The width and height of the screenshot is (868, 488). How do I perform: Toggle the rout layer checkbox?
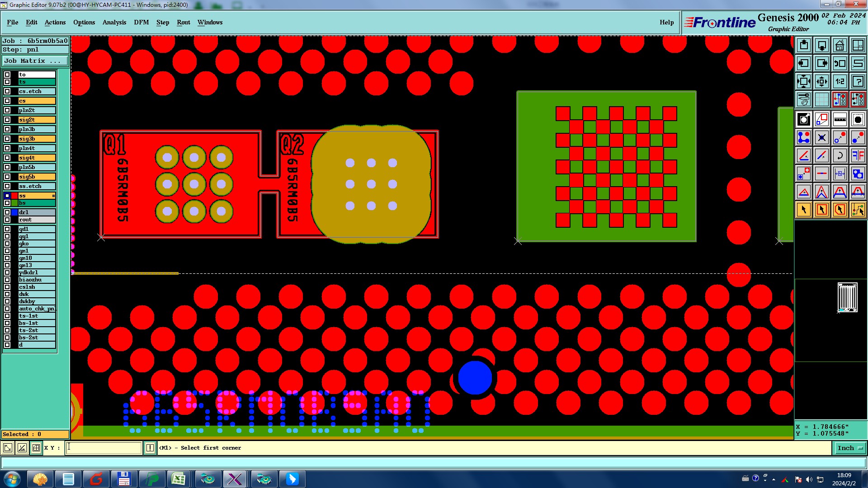click(7, 220)
